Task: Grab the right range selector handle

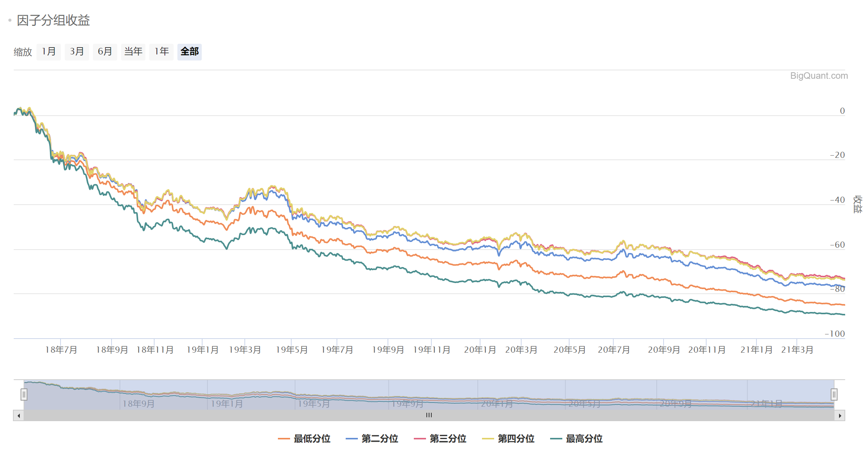Action: (x=834, y=395)
